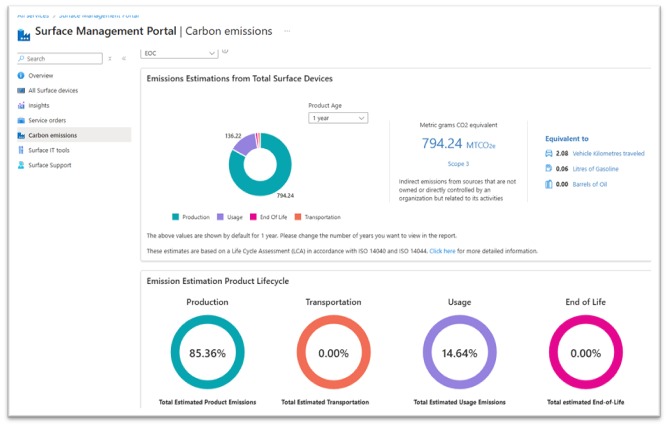The width and height of the screenshot is (668, 427).
Task: Click the Vehicle Kilometres traveled link
Action: (x=608, y=154)
